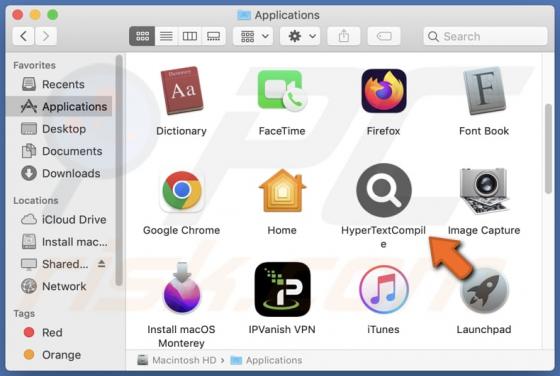560x376 pixels.
Task: Click the Launchpad name label
Action: click(484, 329)
